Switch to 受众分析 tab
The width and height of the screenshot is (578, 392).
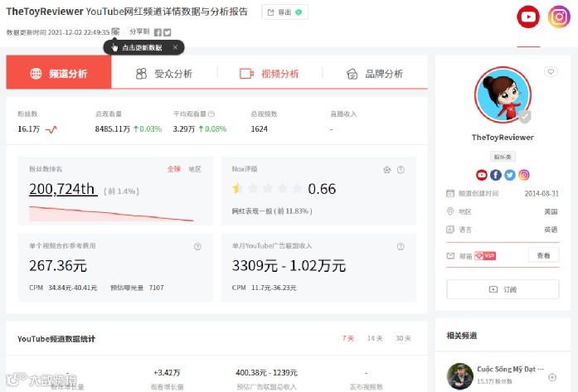point(164,74)
